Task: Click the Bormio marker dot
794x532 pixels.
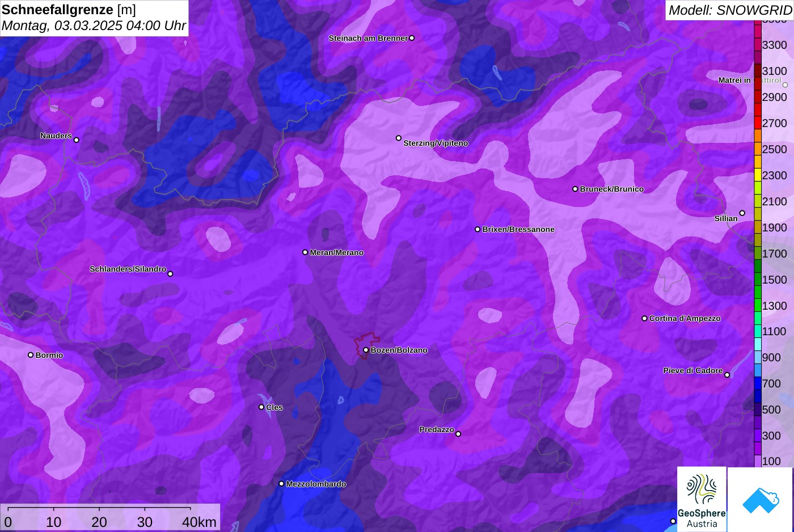Action: click(x=31, y=355)
